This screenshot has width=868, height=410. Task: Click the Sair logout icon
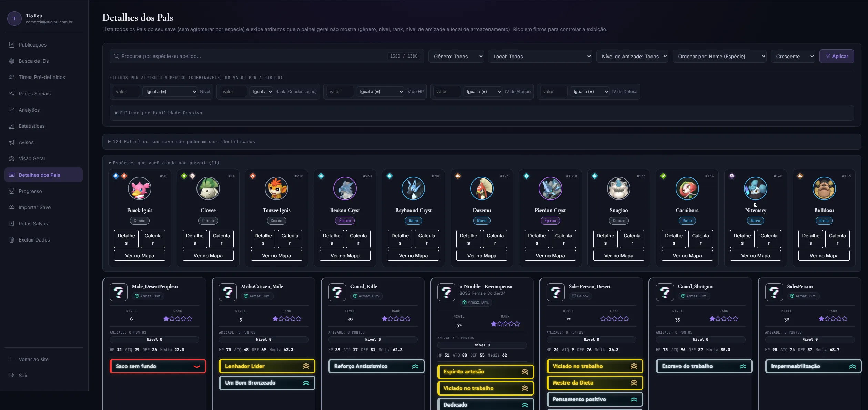[12, 375]
